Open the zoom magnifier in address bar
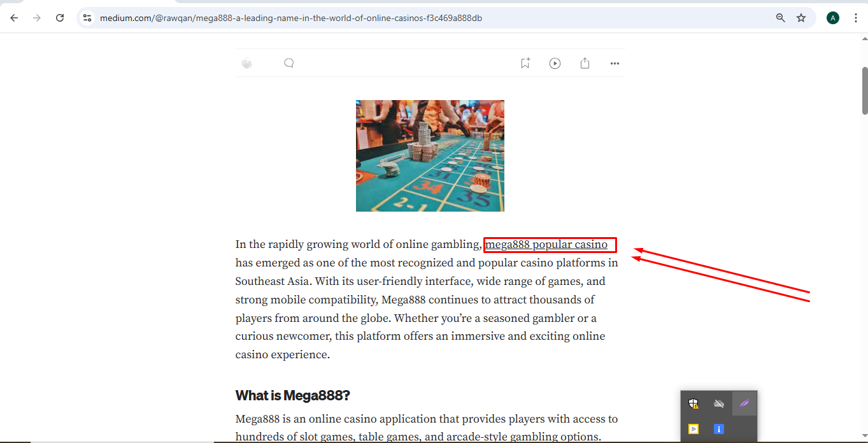Image resolution: width=868 pixels, height=443 pixels. coord(780,18)
